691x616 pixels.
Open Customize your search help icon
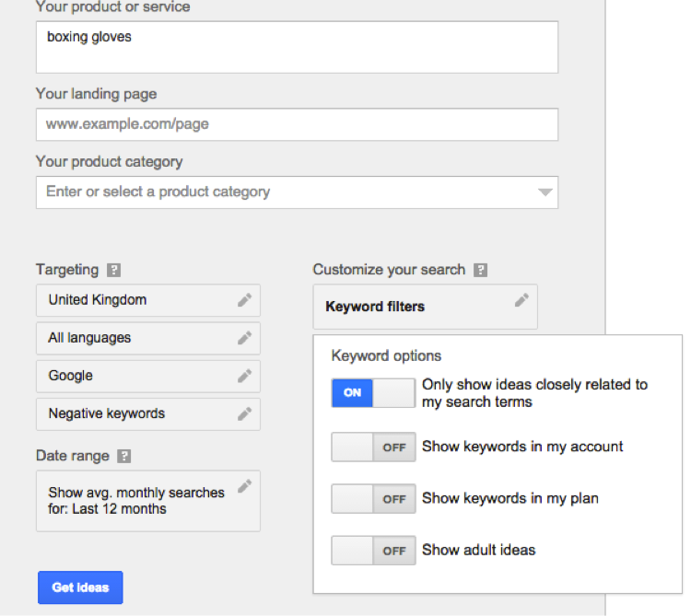click(480, 270)
